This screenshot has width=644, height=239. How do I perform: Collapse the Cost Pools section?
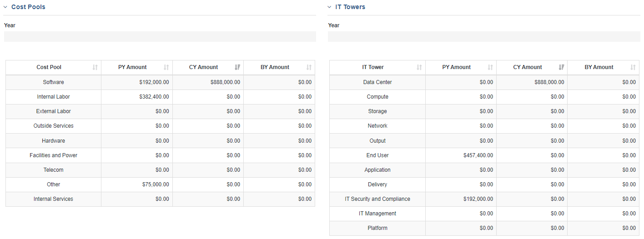[5, 7]
